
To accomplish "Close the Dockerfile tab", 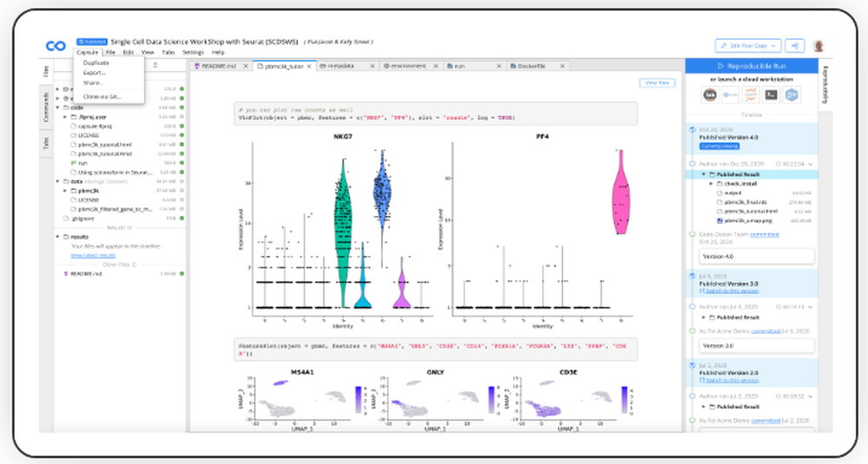I will pos(562,66).
